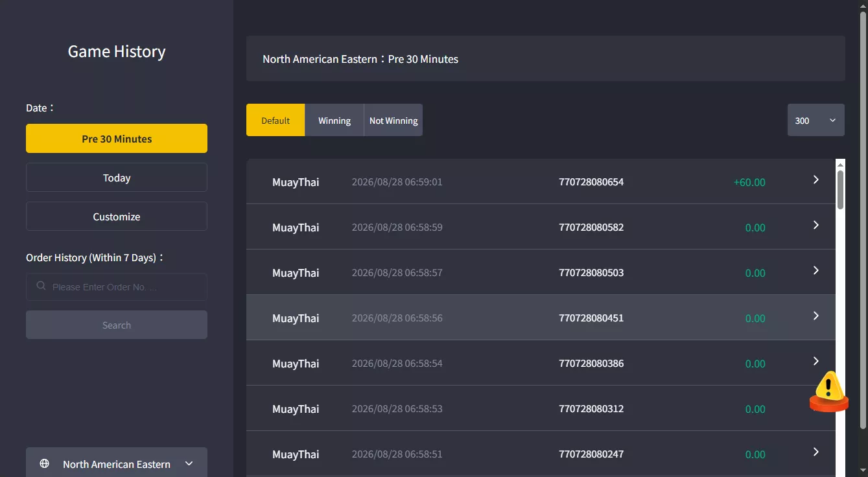Switch to the Default filter tab
The width and height of the screenshot is (868, 477).
pyautogui.click(x=276, y=120)
